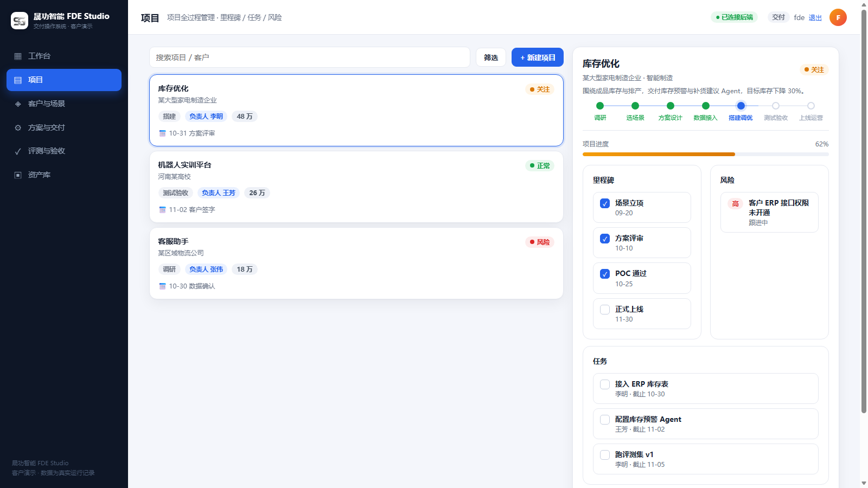Image resolution: width=868 pixels, height=488 pixels.
Task: Check the 配置库存预警 Agent task checkbox
Action: (x=605, y=420)
